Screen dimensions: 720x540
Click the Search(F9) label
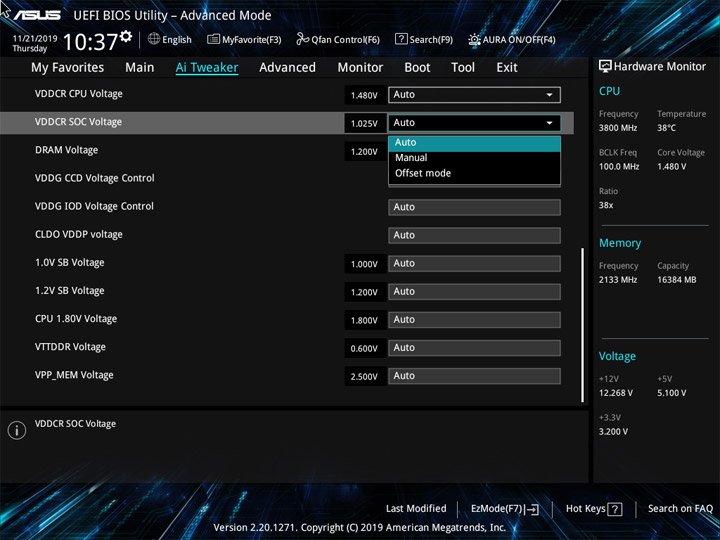431,40
